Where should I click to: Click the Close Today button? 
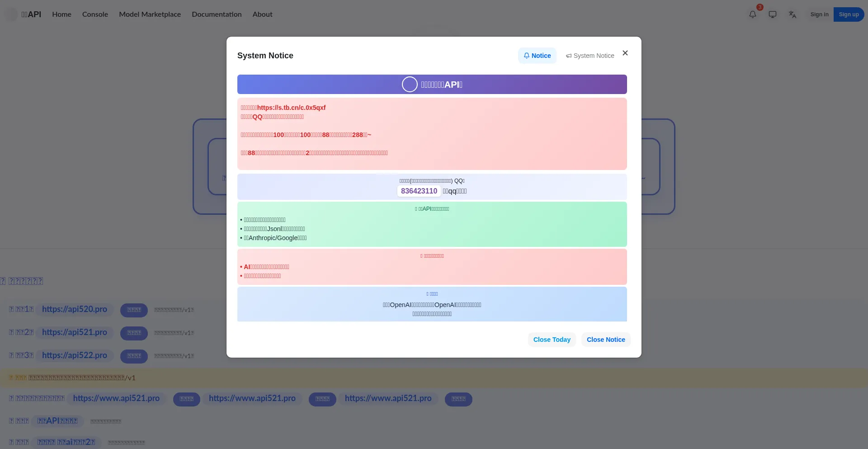pyautogui.click(x=552, y=340)
